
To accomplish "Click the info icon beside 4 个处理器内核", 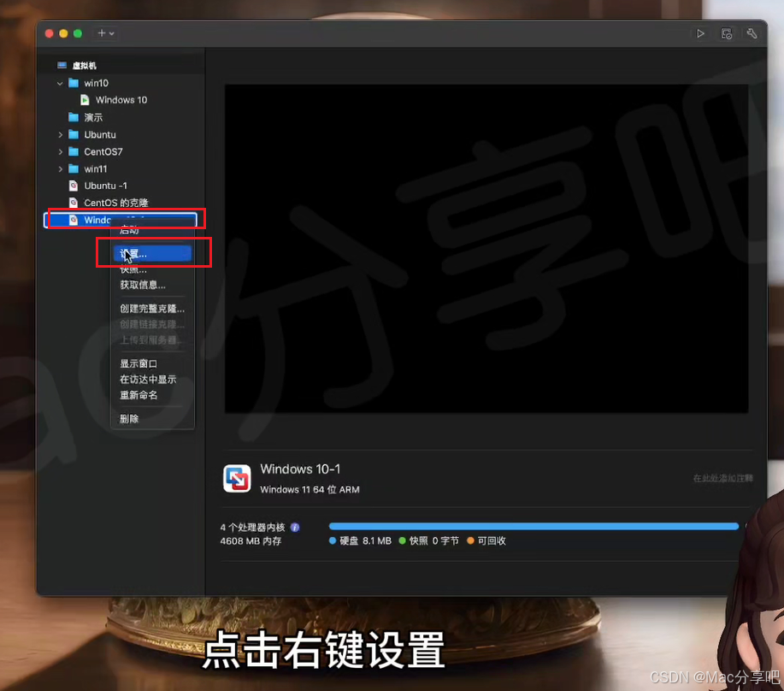I will (295, 528).
